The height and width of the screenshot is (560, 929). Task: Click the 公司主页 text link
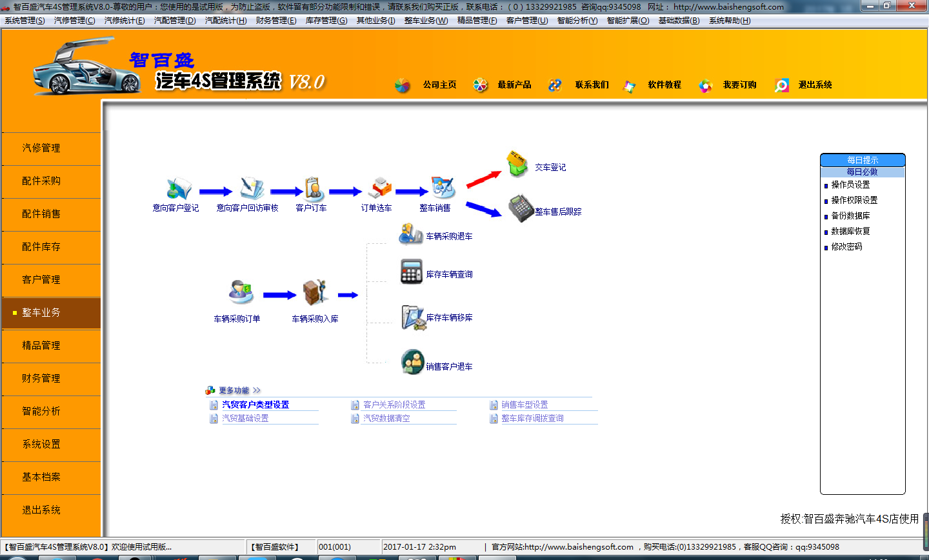440,85
